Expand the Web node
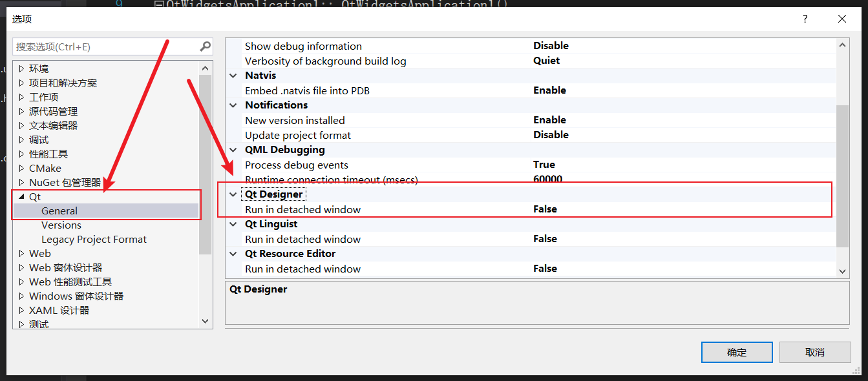 pyautogui.click(x=21, y=253)
